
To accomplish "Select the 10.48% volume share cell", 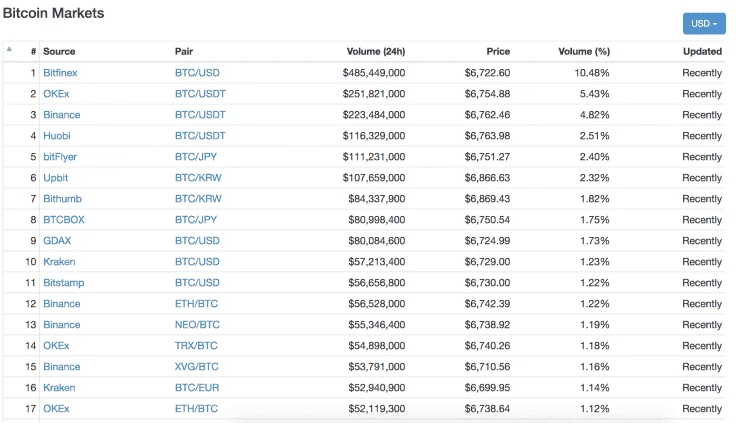I will [592, 73].
